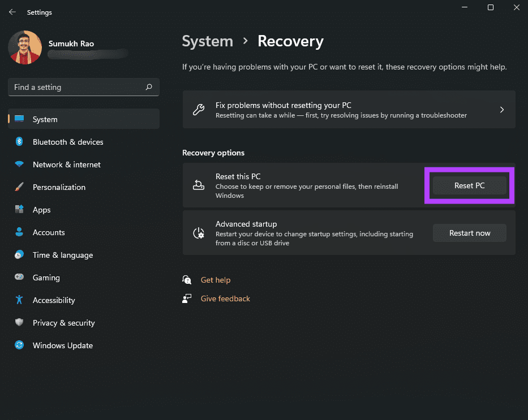This screenshot has width=528, height=420.
Task: Open Accounts settings
Action: click(84, 232)
